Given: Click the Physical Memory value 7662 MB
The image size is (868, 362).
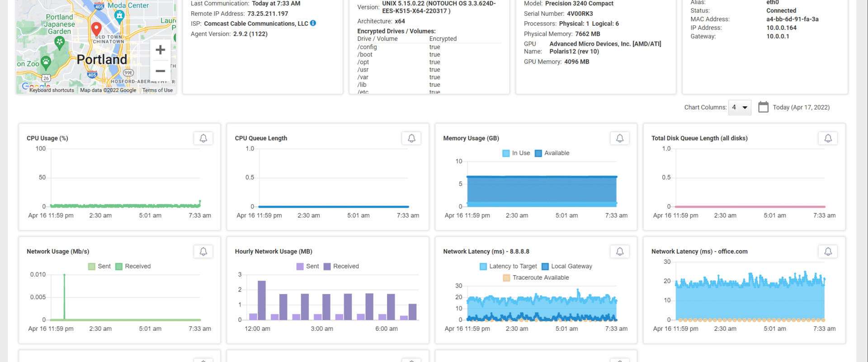Looking at the screenshot, I should click(x=588, y=34).
